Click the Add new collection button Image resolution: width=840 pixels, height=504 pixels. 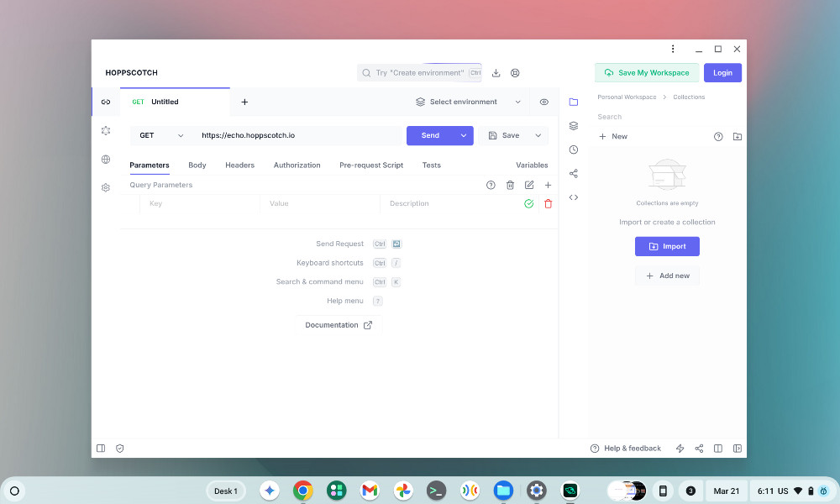tap(667, 276)
